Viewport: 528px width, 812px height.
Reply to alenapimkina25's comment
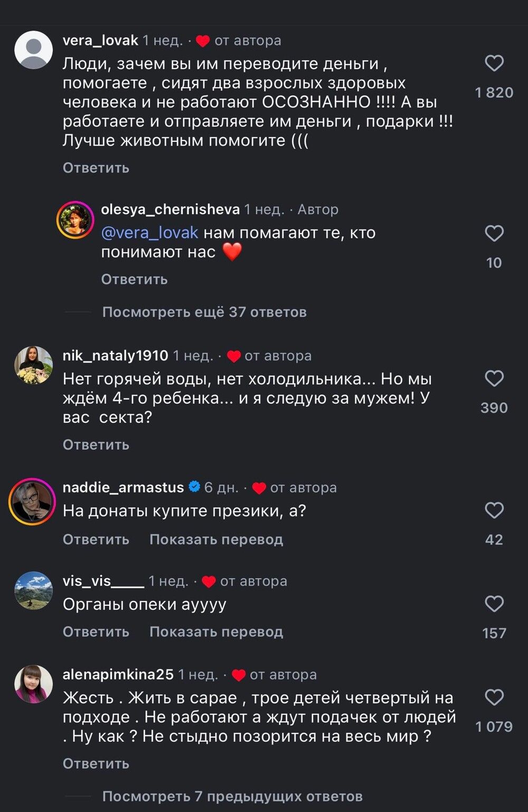96,763
